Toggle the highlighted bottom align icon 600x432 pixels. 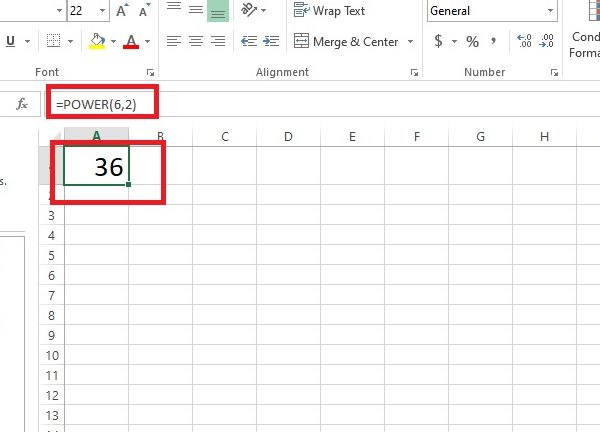[x=218, y=10]
